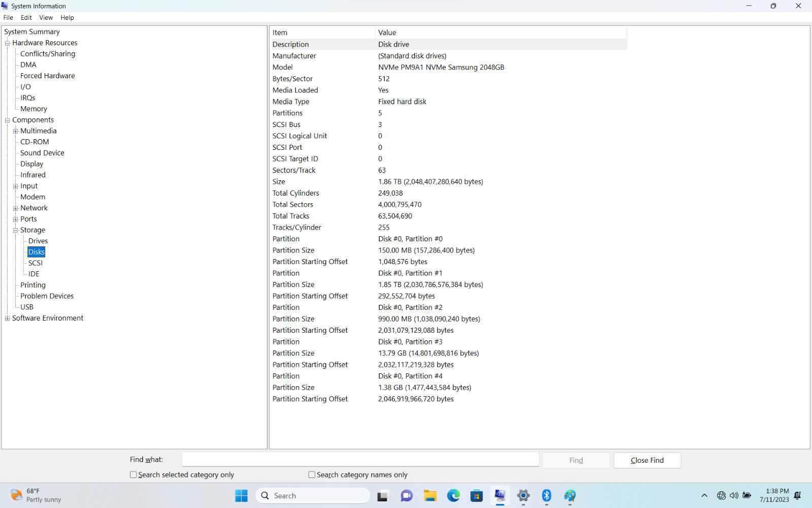The image size is (812, 508).
Task: Collapse the Storage tree node
Action: coord(16,230)
